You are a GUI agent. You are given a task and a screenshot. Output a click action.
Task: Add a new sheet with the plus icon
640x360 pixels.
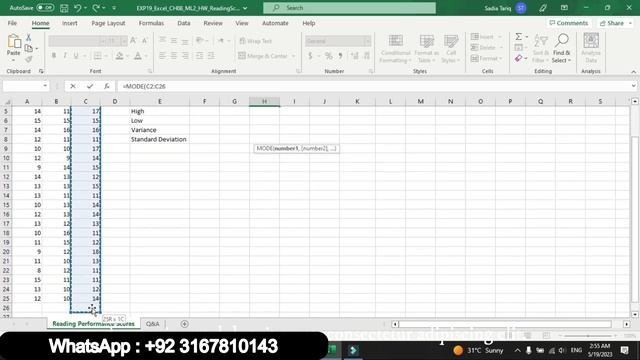coord(184,324)
